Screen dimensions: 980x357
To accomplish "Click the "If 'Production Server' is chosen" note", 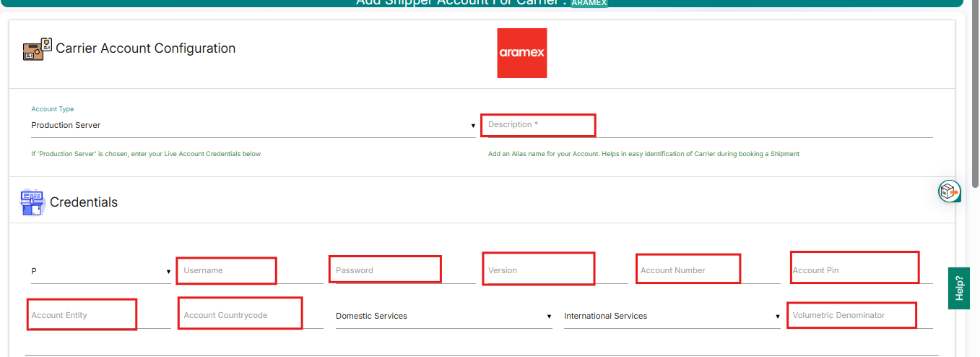I will (x=146, y=154).
